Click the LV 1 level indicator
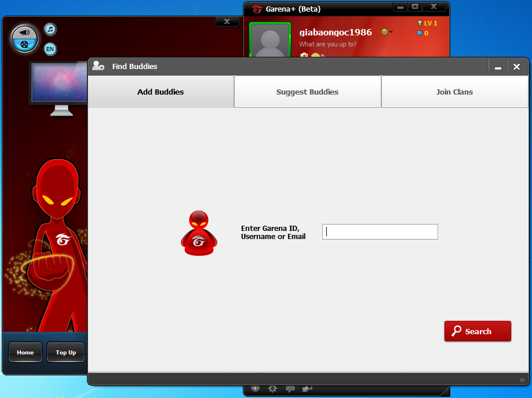The height and width of the screenshot is (398, 532). [427, 23]
